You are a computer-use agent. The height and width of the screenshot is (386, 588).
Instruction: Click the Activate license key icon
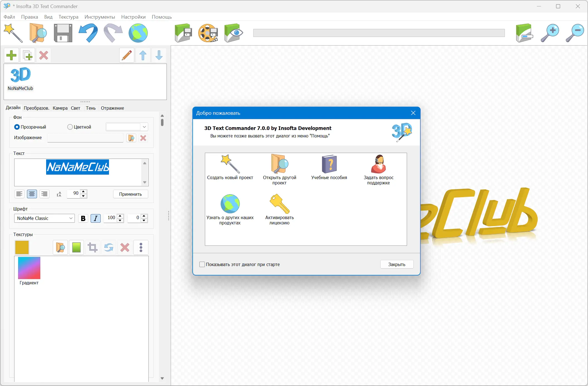pyautogui.click(x=279, y=204)
